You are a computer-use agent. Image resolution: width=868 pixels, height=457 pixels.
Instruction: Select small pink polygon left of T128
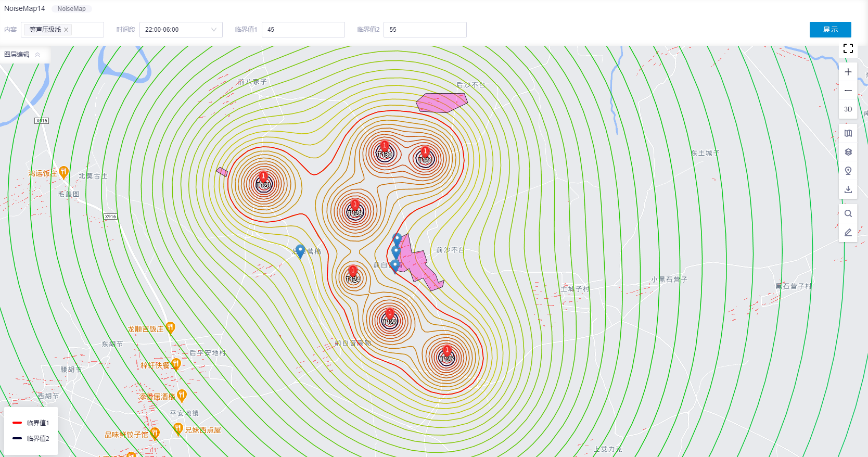pyautogui.click(x=222, y=172)
